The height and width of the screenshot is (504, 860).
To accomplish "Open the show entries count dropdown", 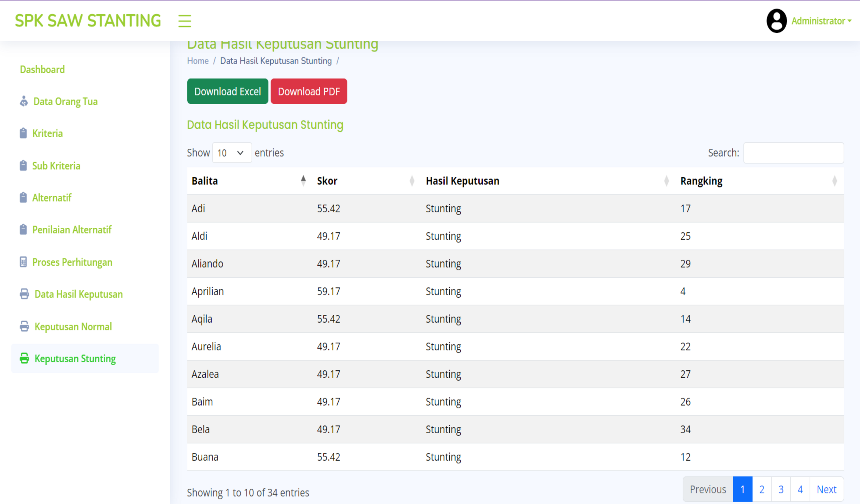I will (232, 153).
